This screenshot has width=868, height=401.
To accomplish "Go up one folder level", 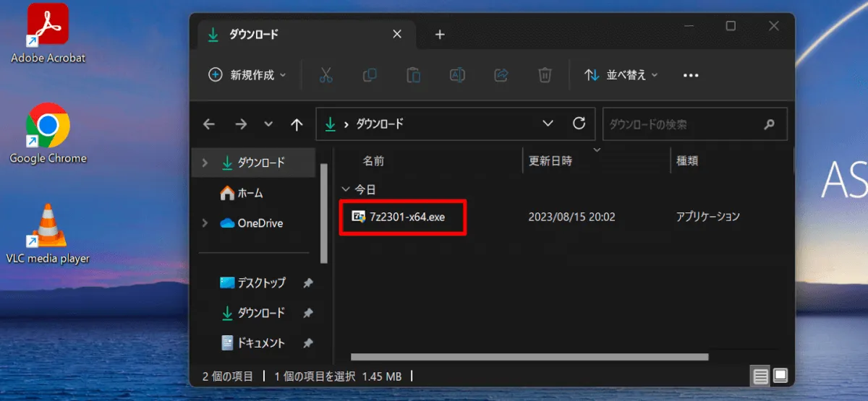I will click(x=297, y=124).
